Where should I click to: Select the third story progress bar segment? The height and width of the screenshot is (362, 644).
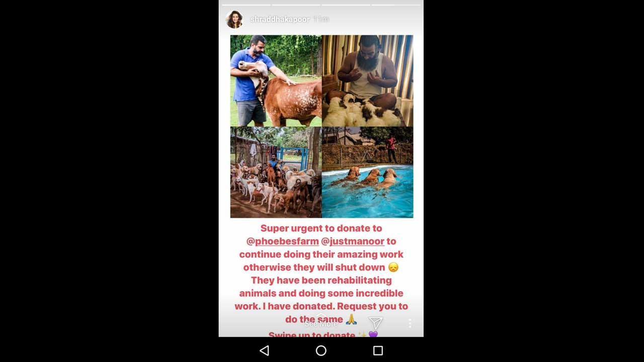coord(346,5)
